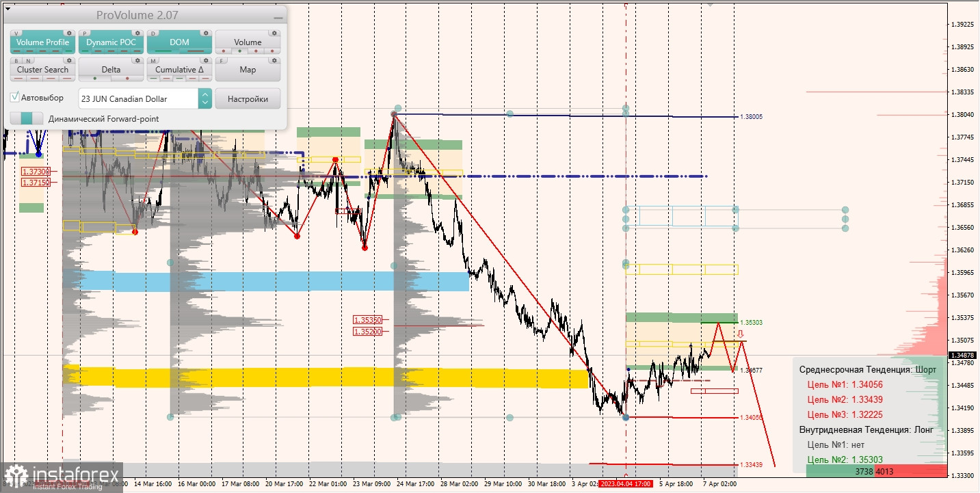980x493 pixels.
Task: Toggle the Dynamic POC indicator
Action: 111,42
